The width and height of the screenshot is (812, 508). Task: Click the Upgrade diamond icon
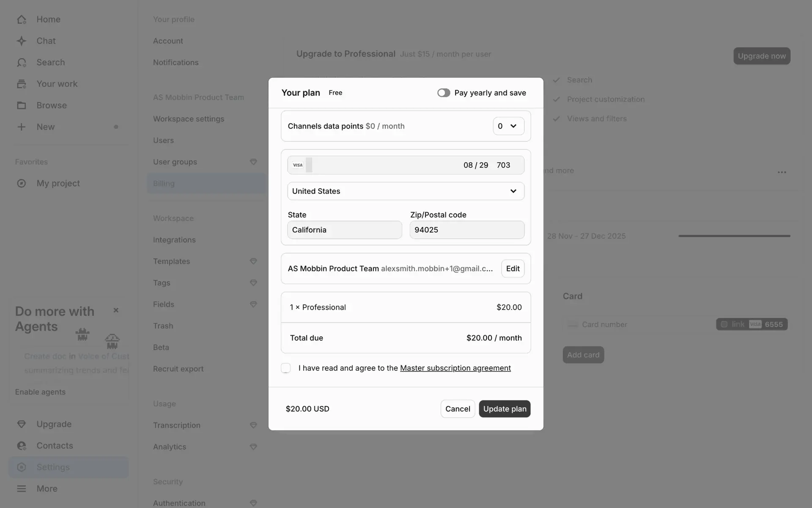pyautogui.click(x=22, y=424)
